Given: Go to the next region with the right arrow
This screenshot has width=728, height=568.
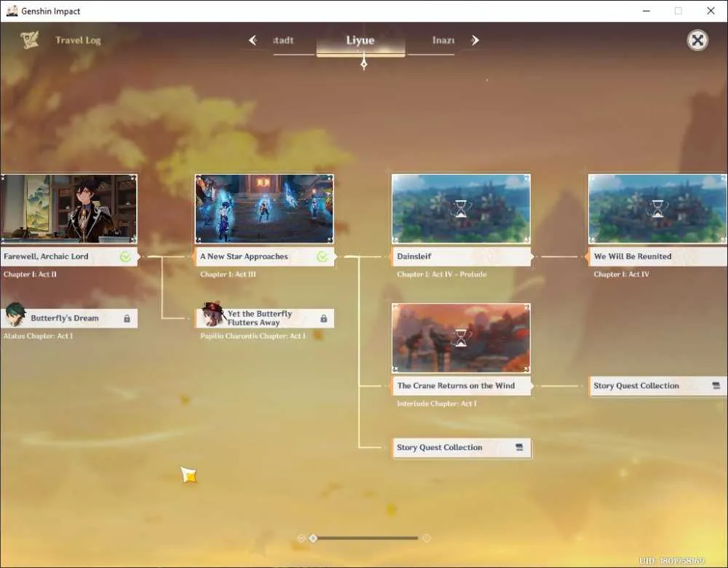Looking at the screenshot, I should pyautogui.click(x=475, y=40).
